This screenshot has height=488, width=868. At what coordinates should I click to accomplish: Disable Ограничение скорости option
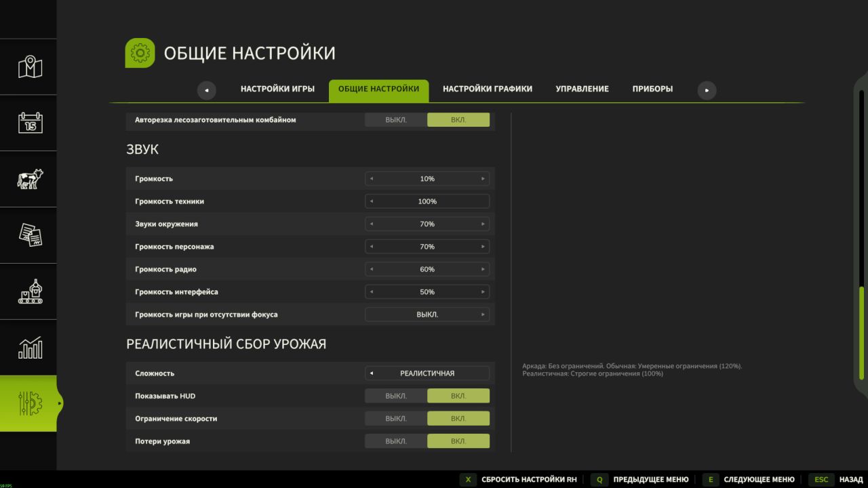point(396,419)
